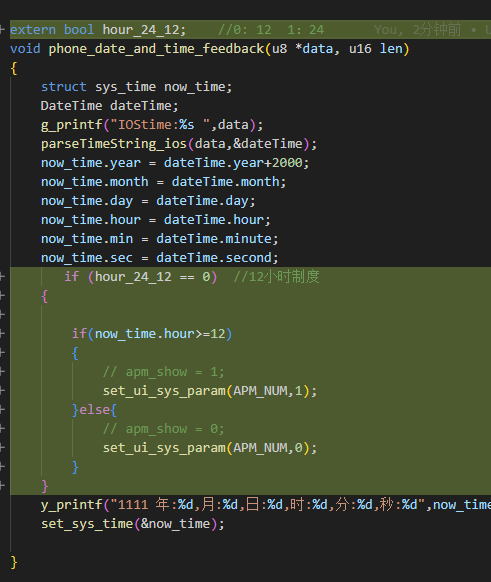The height and width of the screenshot is (582, 491).
Task: Click the function's final closing brace
Action: [14, 562]
